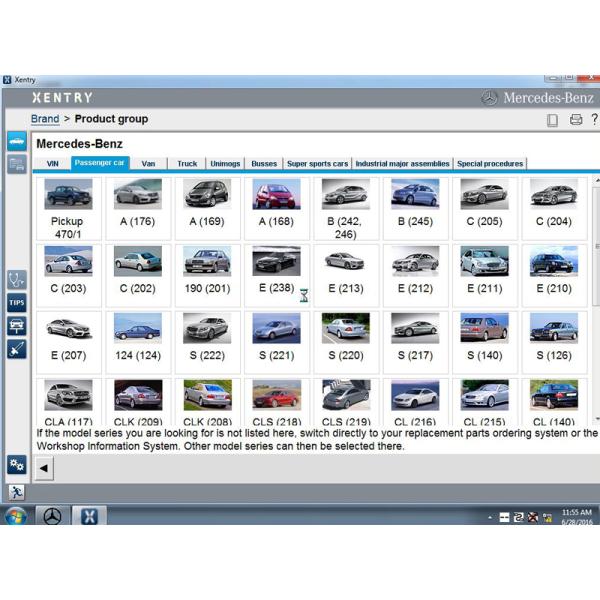Click the document page icon beside printer

[553, 120]
